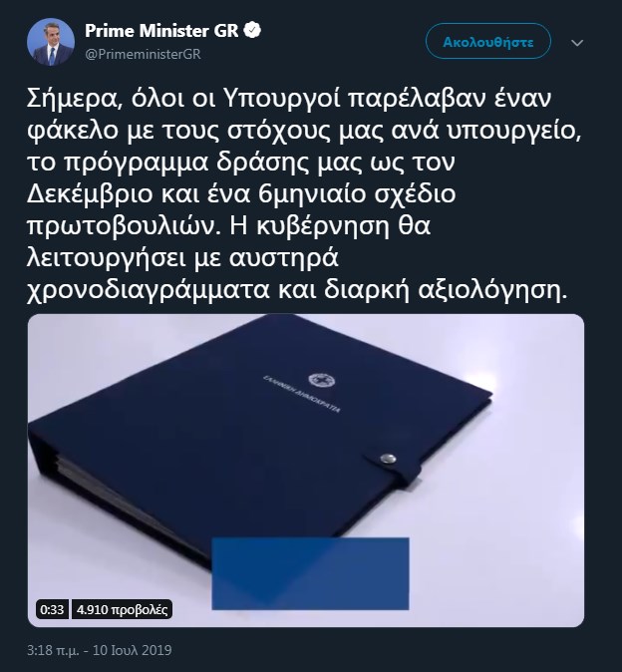Click the metal snap button on the folder

coord(388,459)
